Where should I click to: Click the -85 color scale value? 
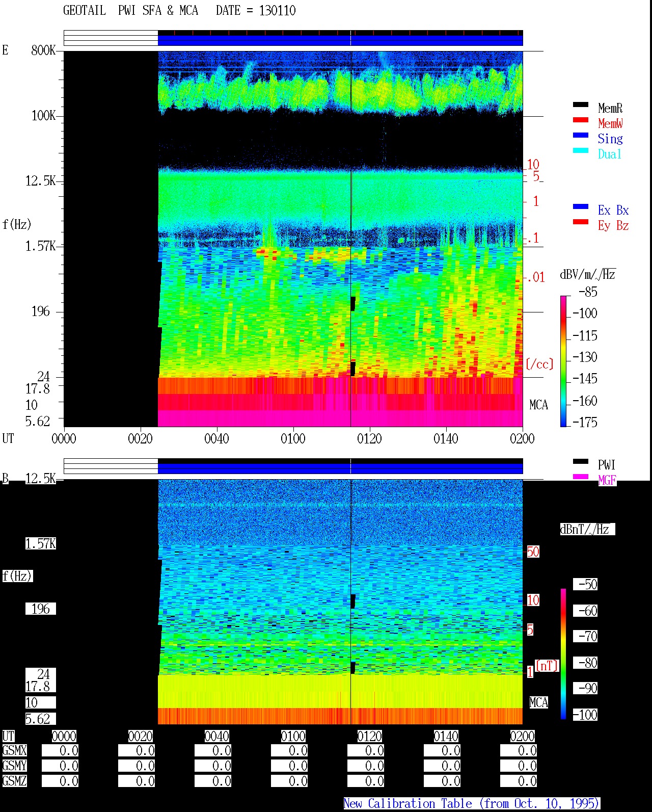pos(588,292)
